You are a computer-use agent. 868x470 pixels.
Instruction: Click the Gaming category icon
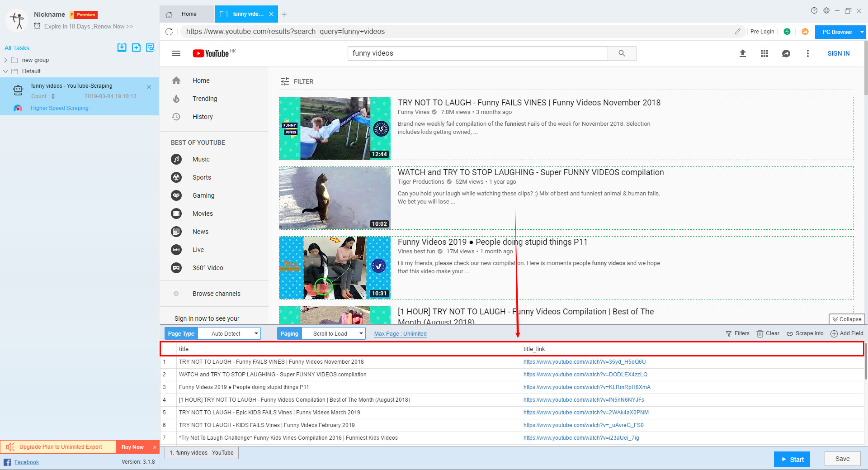(x=176, y=195)
